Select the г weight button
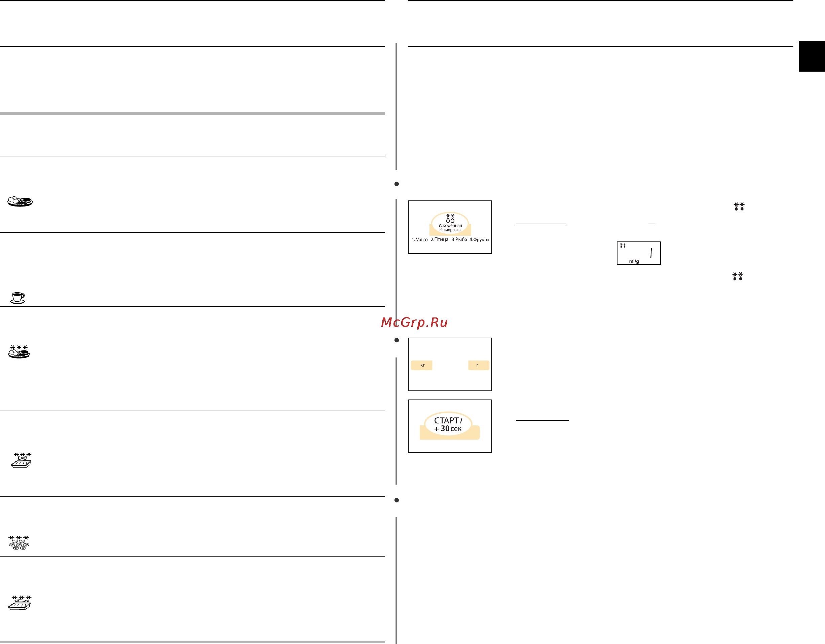This screenshot has width=825, height=644. [x=479, y=365]
